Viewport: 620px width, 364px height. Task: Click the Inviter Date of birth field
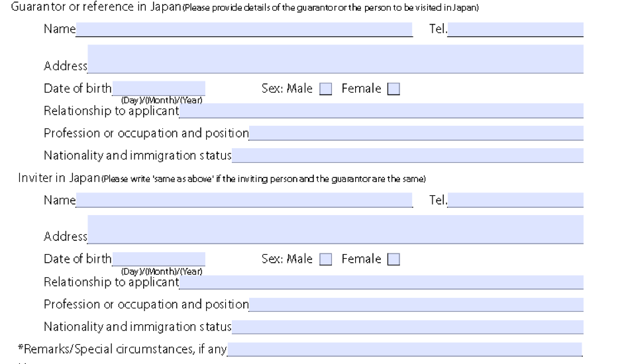(x=158, y=259)
